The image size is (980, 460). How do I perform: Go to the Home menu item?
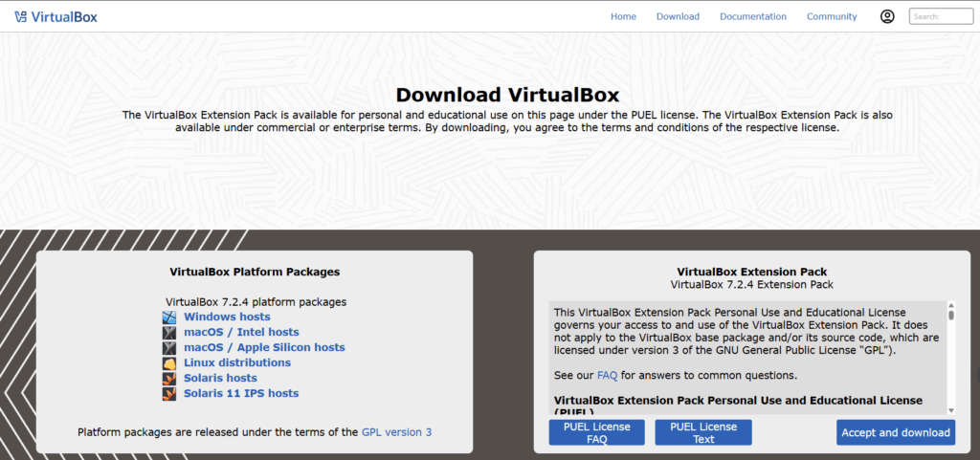[x=623, y=16]
